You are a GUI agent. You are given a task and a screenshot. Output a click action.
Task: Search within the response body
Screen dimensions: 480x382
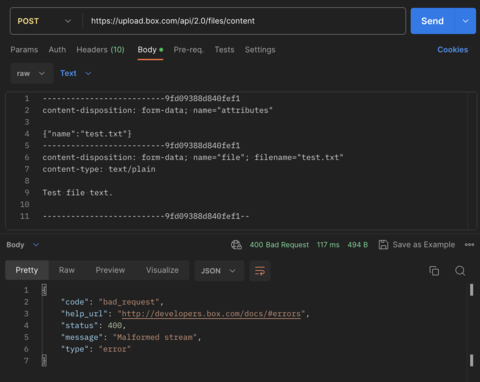pos(460,271)
